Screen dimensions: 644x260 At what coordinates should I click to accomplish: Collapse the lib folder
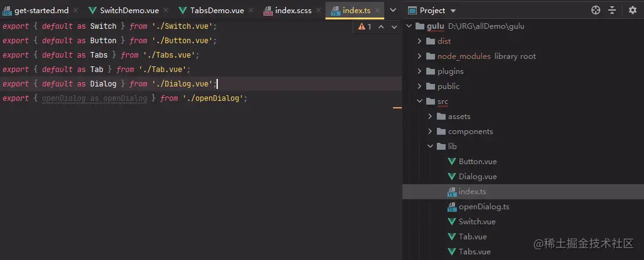(430, 147)
